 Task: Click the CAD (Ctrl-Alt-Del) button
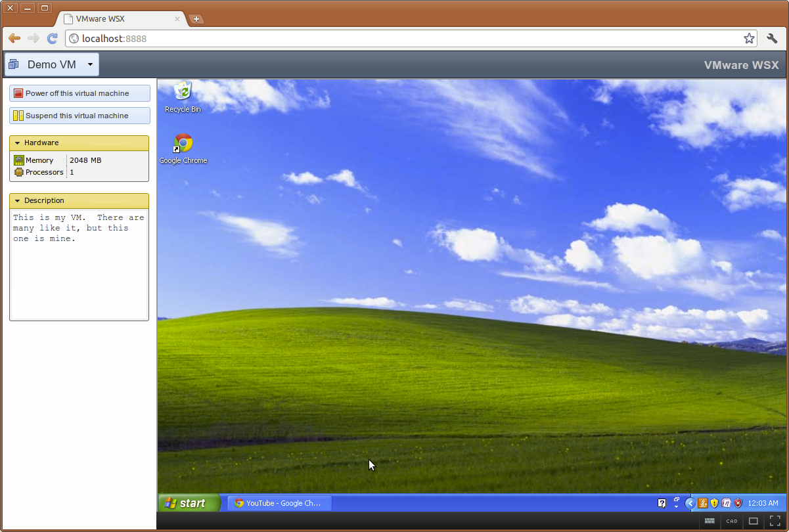point(732,521)
